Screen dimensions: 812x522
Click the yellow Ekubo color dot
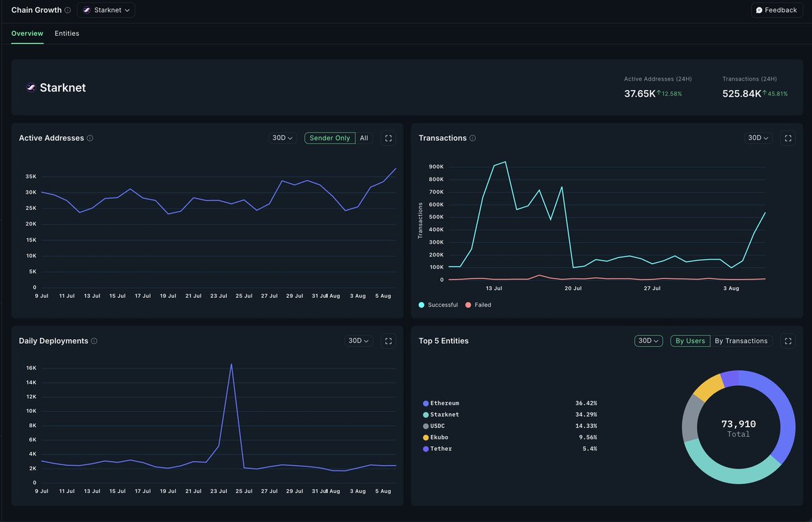click(426, 438)
